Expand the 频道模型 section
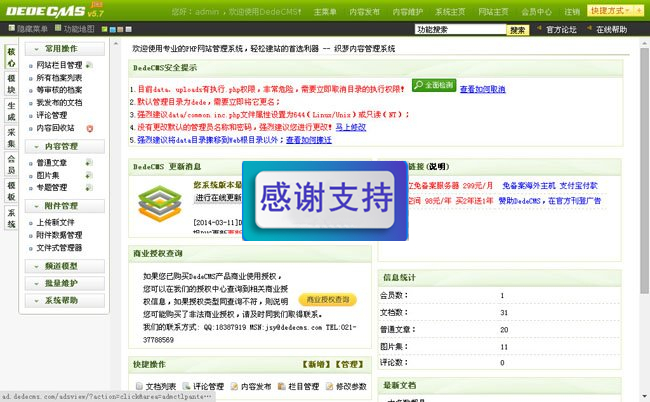 [65, 266]
